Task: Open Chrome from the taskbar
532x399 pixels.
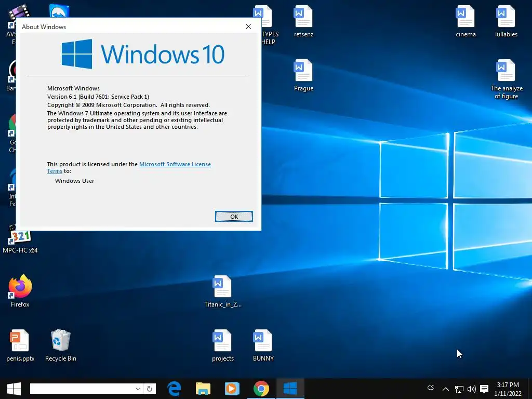Action: pos(261,389)
